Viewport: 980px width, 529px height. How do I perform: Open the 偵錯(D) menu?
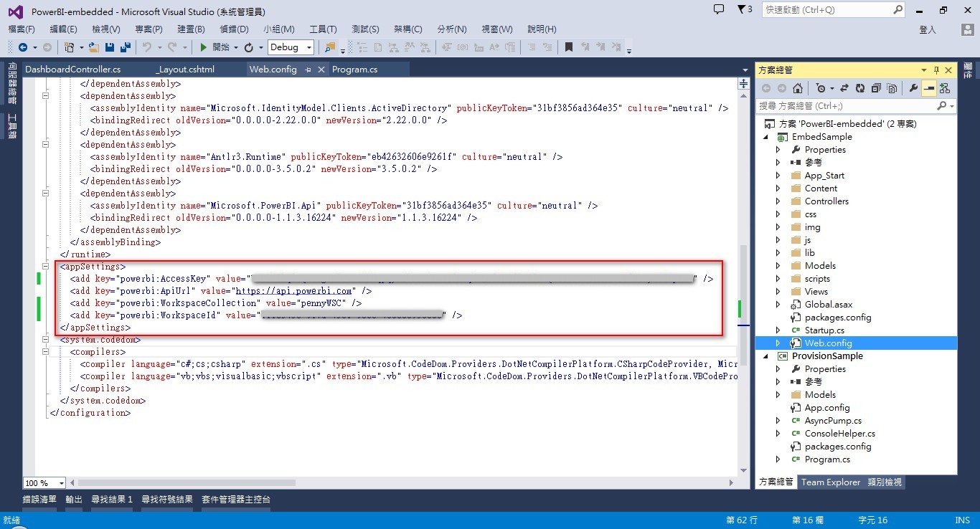(x=234, y=29)
